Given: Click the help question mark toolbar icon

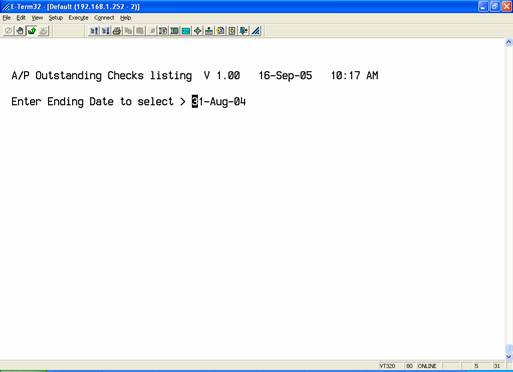Looking at the screenshot, I should [x=232, y=31].
